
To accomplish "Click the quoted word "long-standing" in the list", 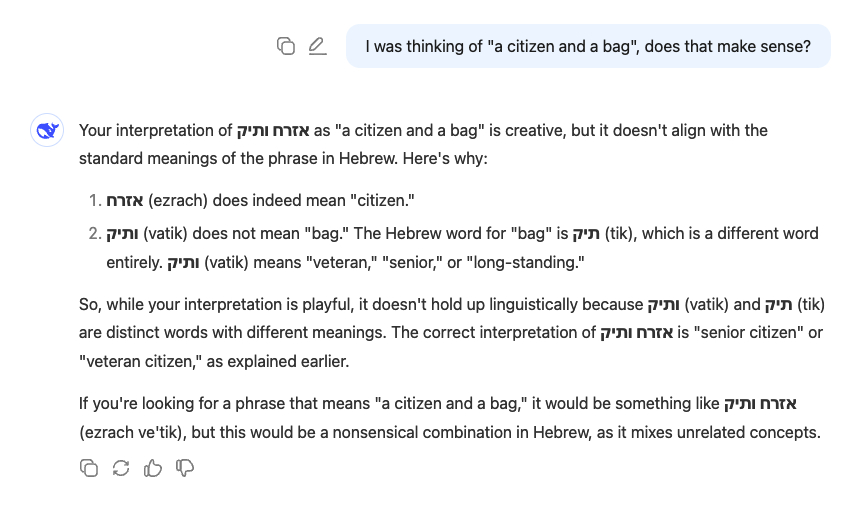I will click(x=530, y=263).
